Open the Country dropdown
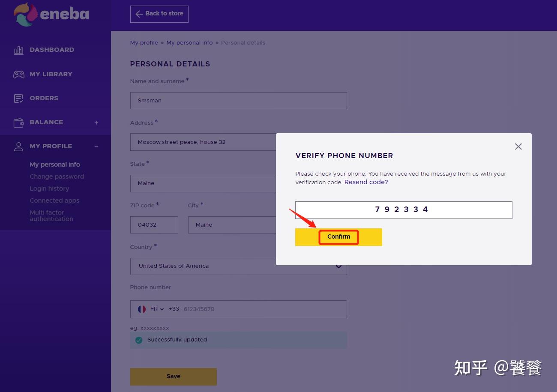Image resolution: width=557 pixels, height=392 pixels. 338,266
